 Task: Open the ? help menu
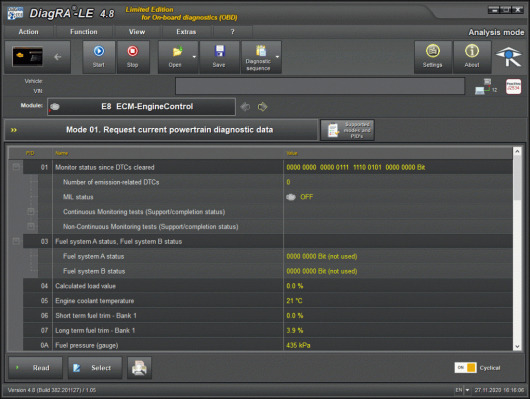pos(232,32)
